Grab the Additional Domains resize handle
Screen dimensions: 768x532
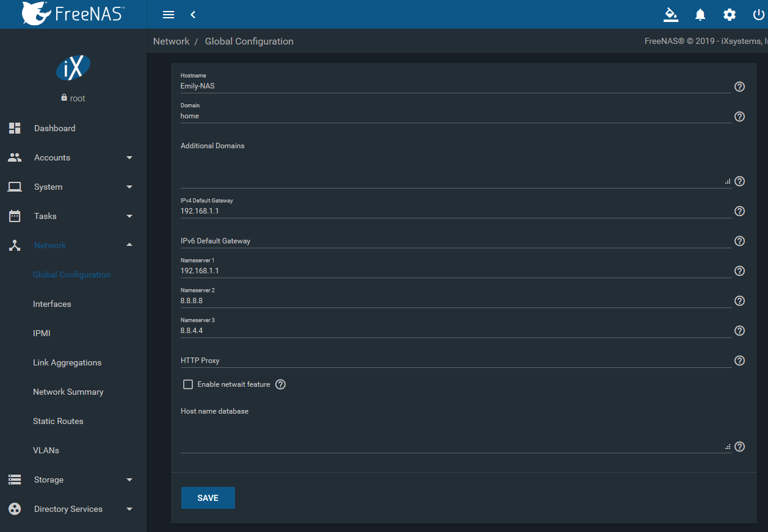pos(728,181)
